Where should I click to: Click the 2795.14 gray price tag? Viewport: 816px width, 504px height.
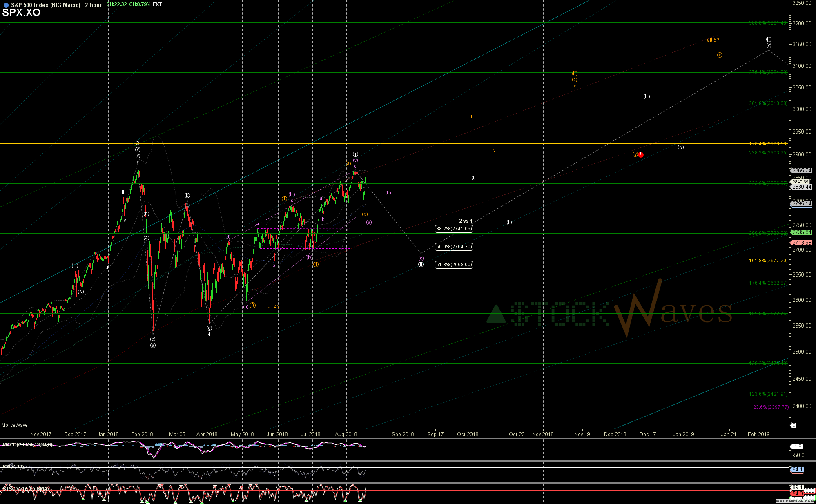pos(801,203)
